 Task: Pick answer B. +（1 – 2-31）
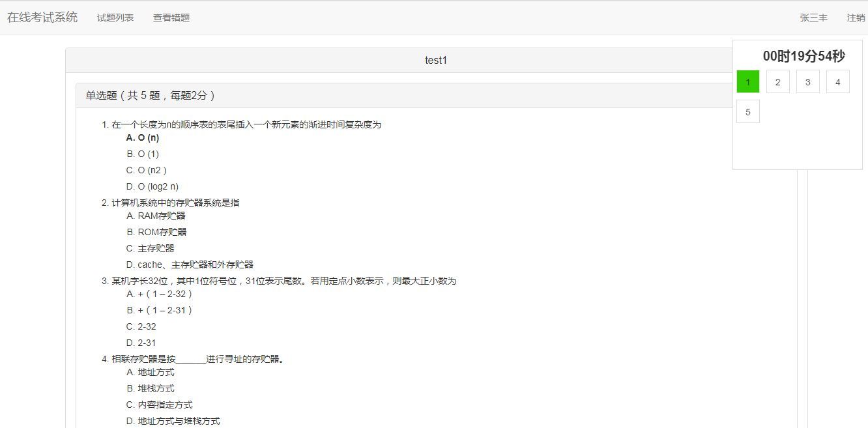pyautogui.click(x=160, y=310)
